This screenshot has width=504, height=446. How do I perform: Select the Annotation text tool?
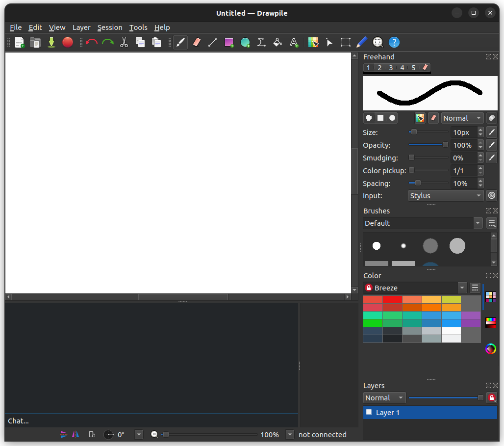[x=294, y=42]
